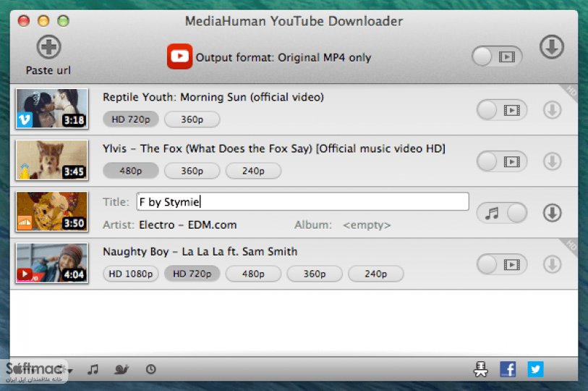Screen dimensions: 588x391
Task: Edit Artist value Electro - EDM.com
Action: (187, 225)
